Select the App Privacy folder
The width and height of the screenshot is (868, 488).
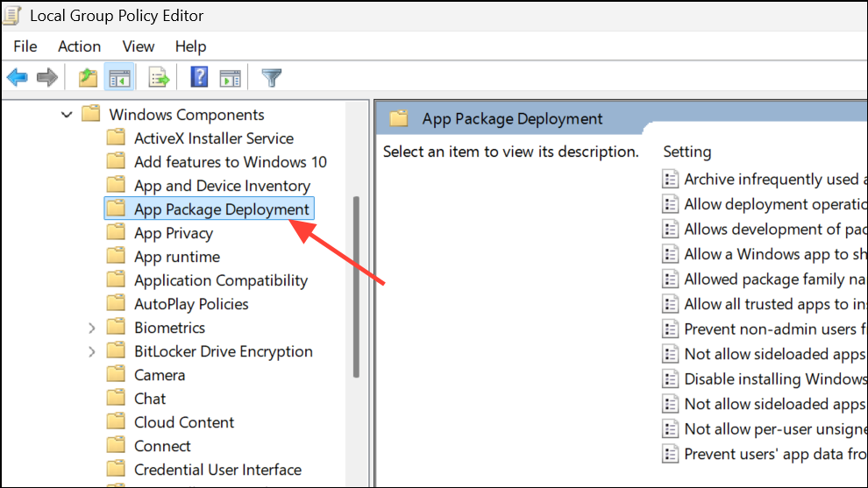[173, 233]
